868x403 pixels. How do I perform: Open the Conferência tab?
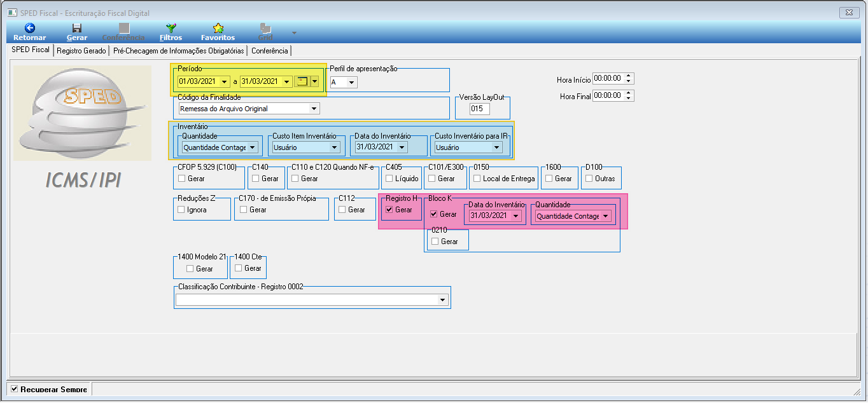click(x=269, y=51)
